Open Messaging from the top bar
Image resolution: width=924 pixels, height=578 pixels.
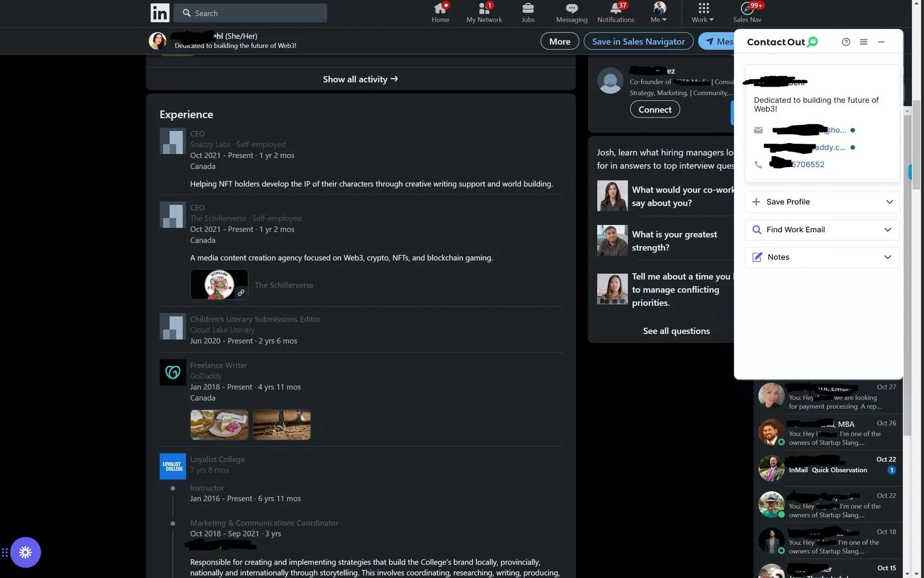pos(572,13)
